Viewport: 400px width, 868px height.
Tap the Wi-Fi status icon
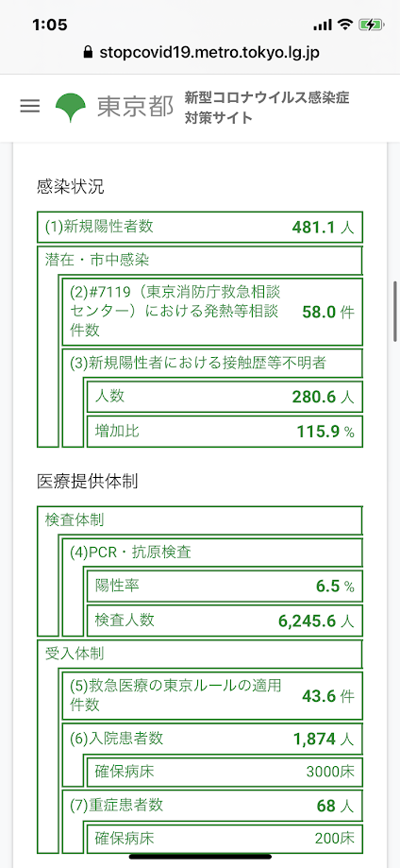[x=346, y=25]
